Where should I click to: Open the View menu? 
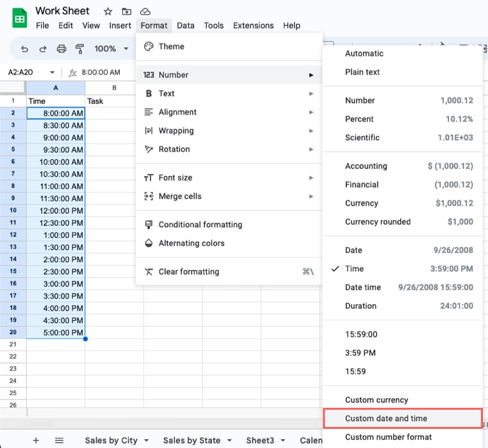tap(91, 26)
